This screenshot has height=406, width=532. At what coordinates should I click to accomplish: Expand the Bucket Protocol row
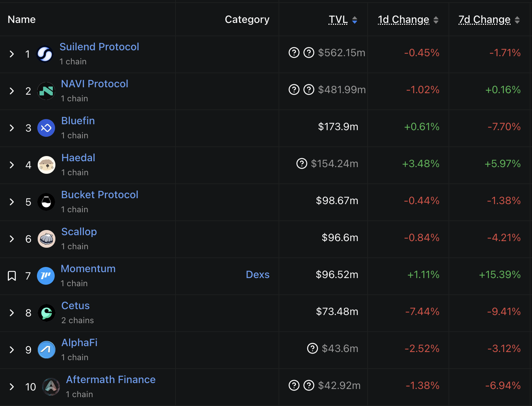[12, 202]
